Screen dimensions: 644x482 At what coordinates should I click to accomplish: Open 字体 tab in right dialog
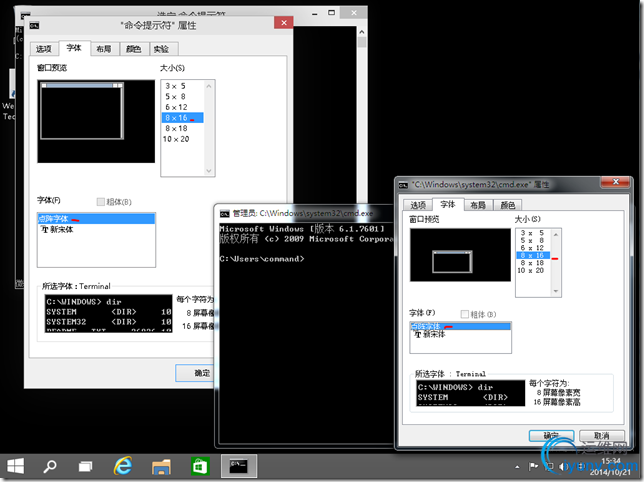(x=448, y=204)
